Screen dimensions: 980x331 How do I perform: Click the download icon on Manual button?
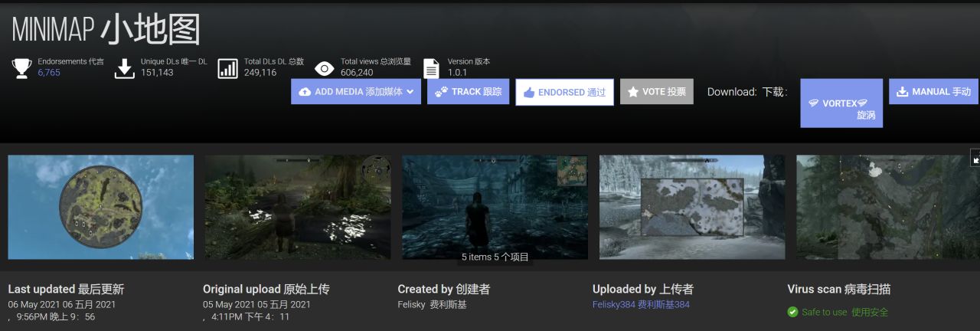[x=902, y=92]
